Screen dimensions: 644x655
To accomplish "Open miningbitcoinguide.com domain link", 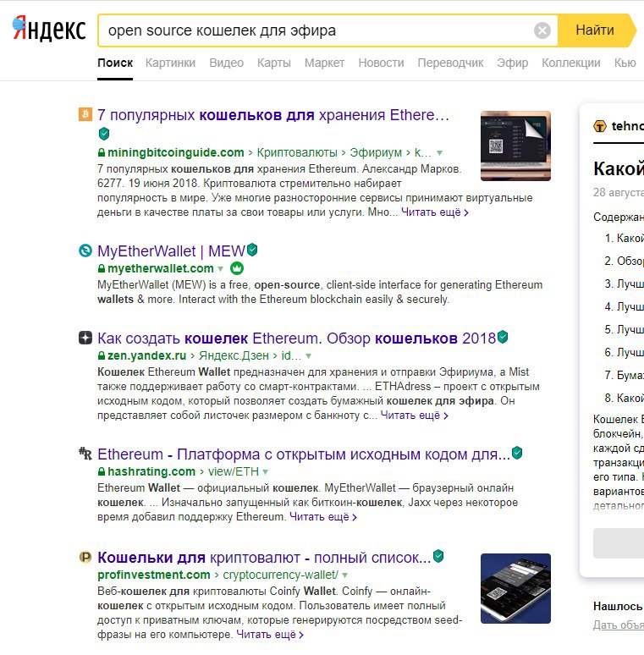I will [x=176, y=152].
